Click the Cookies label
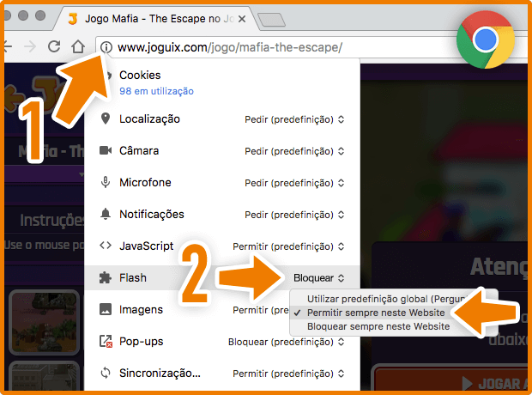Image resolution: width=532 pixels, height=395 pixels. tap(140, 75)
